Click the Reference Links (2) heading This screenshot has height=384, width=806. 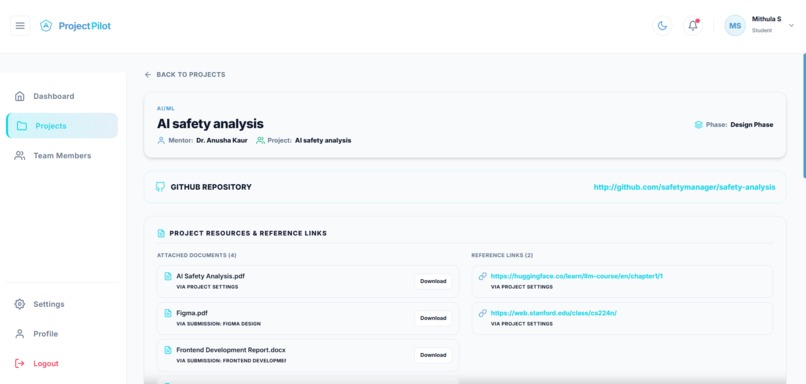pos(503,255)
